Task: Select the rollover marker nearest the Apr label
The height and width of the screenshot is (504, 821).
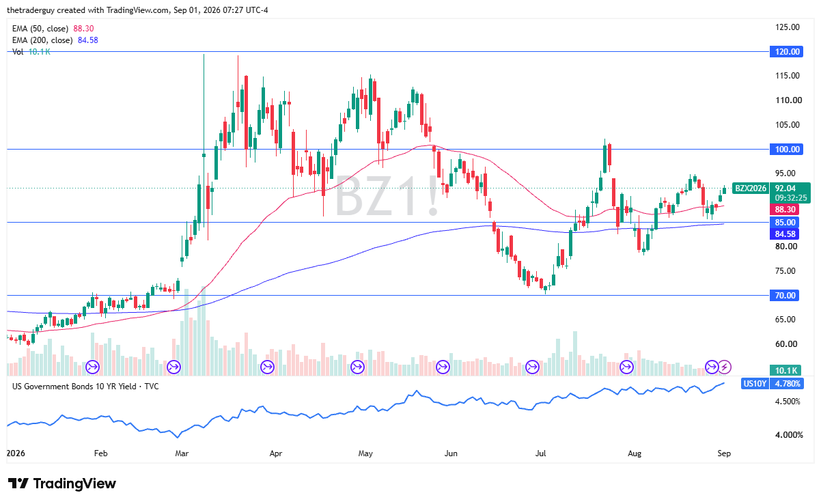Action: point(267,367)
